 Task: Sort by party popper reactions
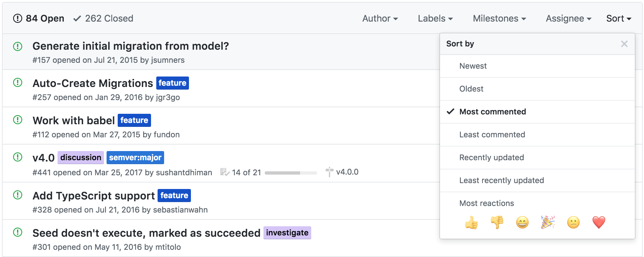click(x=548, y=223)
